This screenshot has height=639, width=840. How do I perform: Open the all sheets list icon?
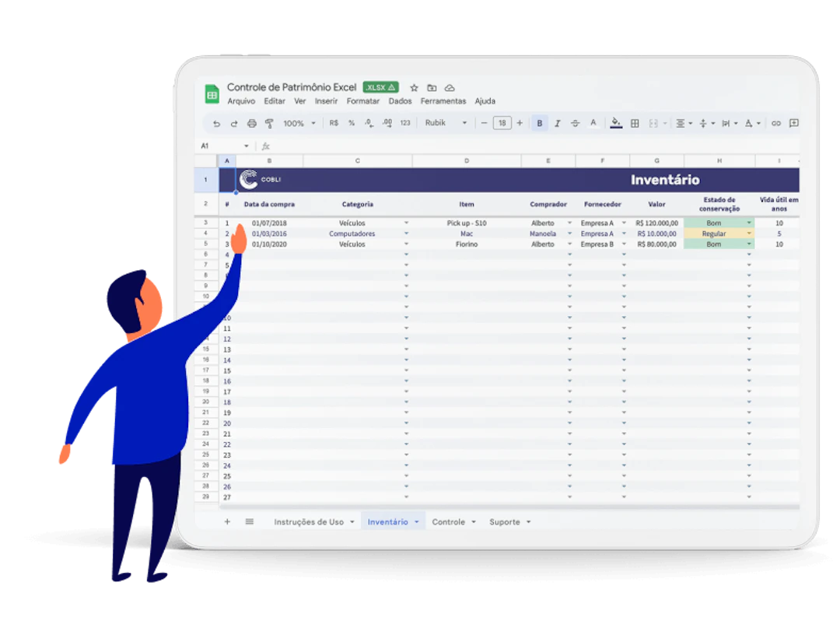250,521
